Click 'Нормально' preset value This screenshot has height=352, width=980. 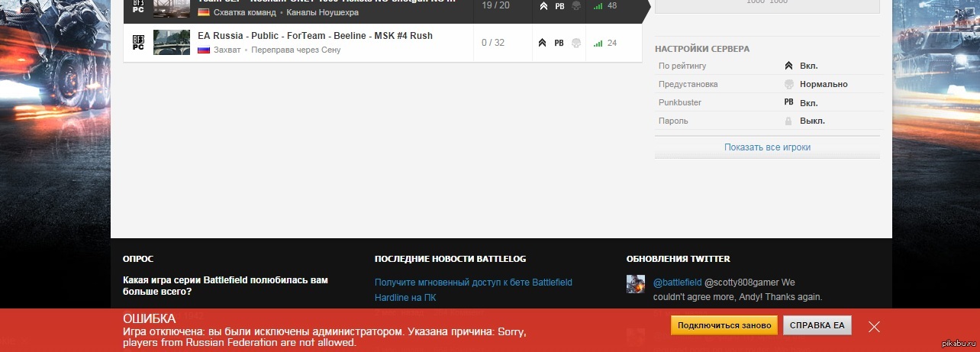824,84
